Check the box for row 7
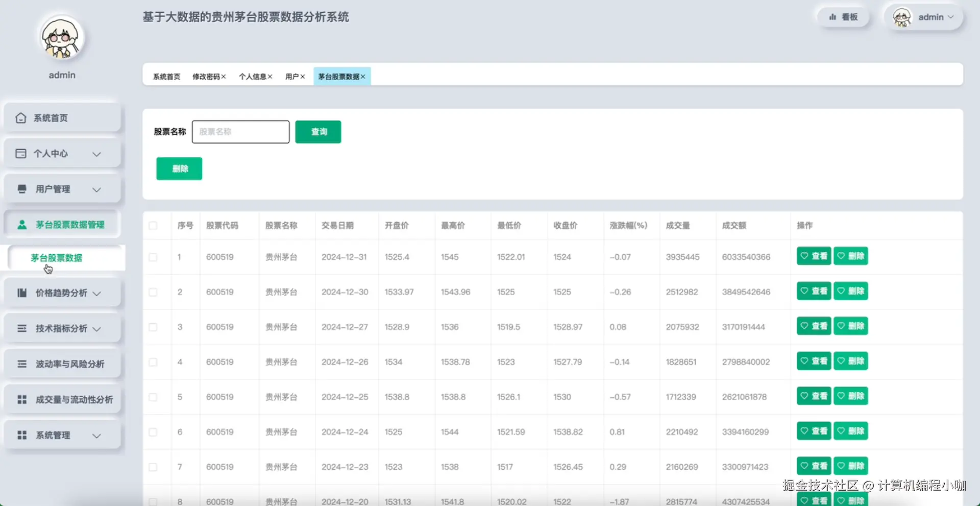This screenshot has height=506, width=980. point(153,467)
